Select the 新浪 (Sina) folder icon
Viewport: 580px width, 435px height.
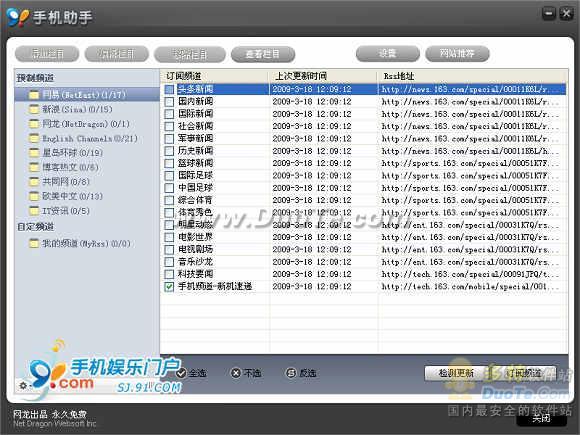click(x=34, y=109)
